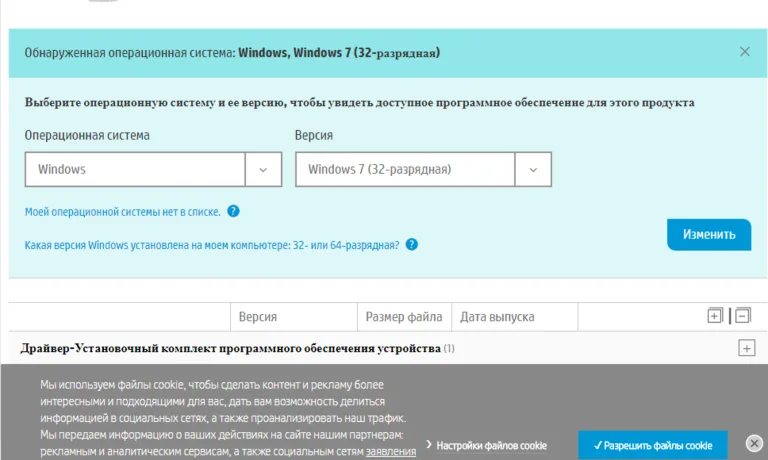Open the link about 32- или 64-разрядная Windows

click(212, 245)
